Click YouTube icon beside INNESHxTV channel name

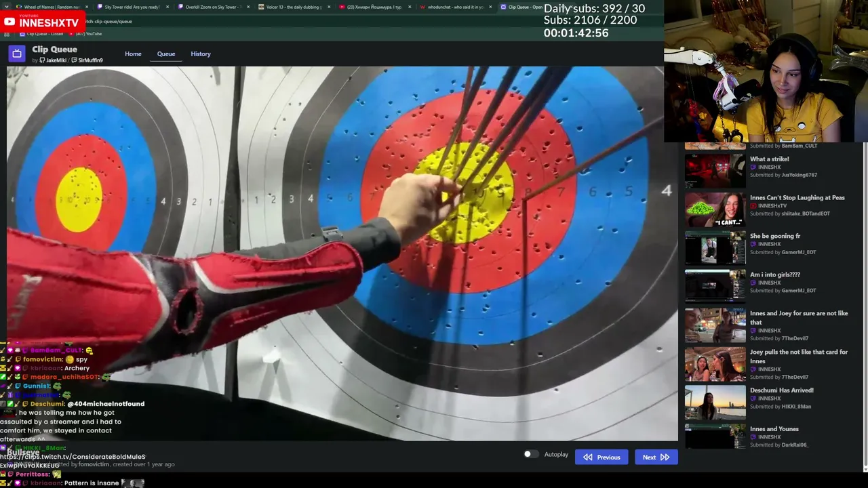pos(753,206)
